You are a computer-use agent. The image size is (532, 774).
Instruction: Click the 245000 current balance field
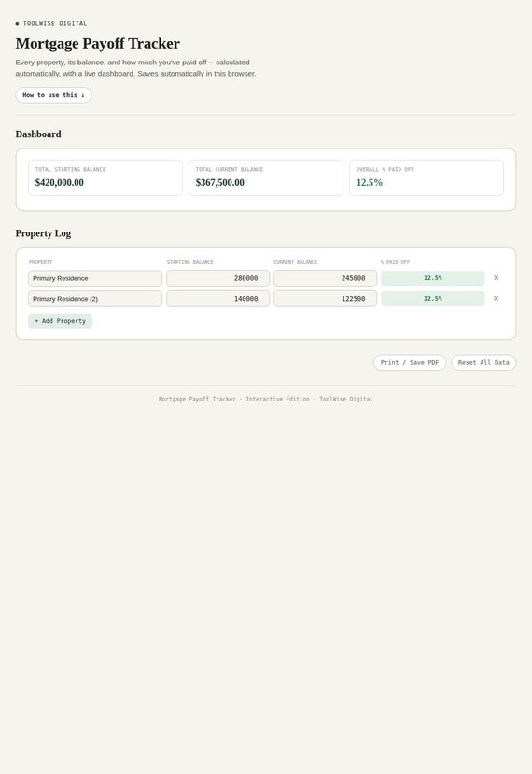325,278
